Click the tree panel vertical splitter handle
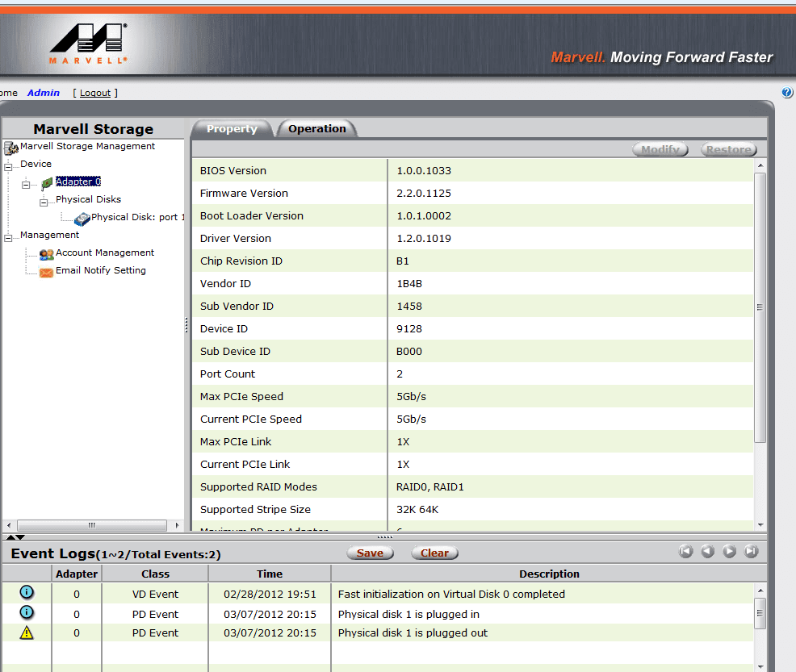Screen dimensions: 796x672 coord(186,325)
